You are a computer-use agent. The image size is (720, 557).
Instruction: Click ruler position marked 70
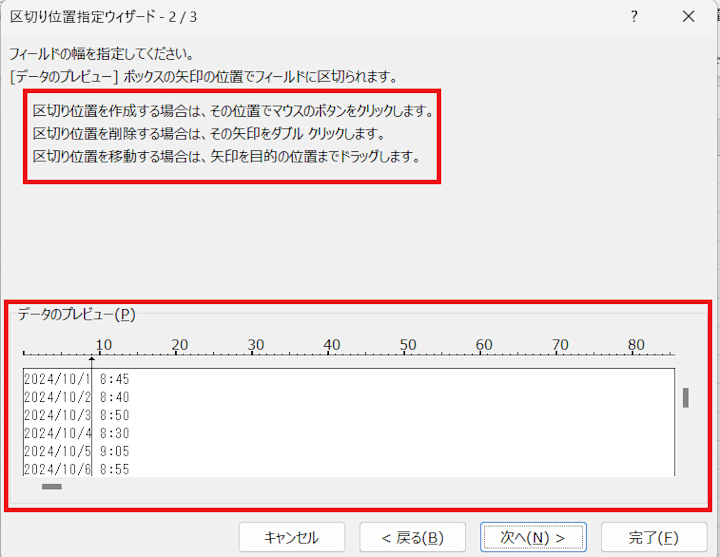(x=560, y=345)
